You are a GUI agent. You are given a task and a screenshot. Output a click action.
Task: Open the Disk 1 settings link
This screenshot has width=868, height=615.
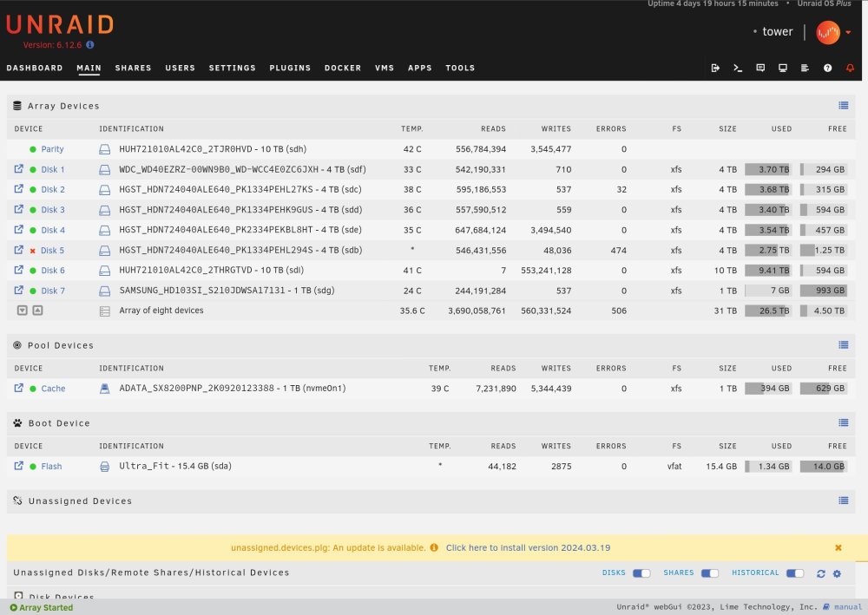tap(53, 170)
